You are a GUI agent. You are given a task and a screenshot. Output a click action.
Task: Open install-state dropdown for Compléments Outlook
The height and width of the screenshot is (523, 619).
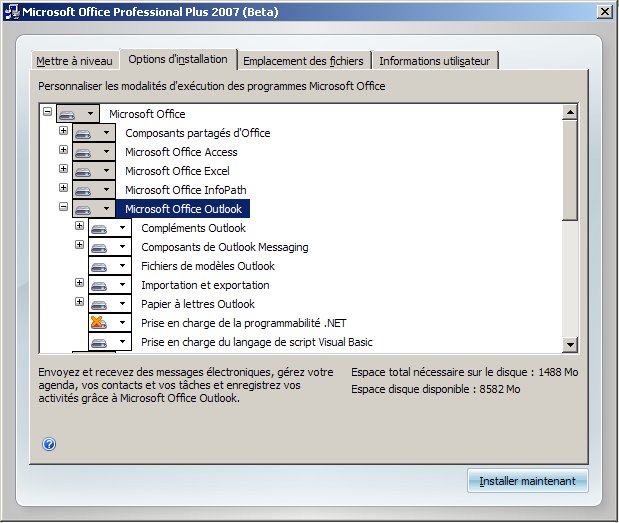[110, 228]
